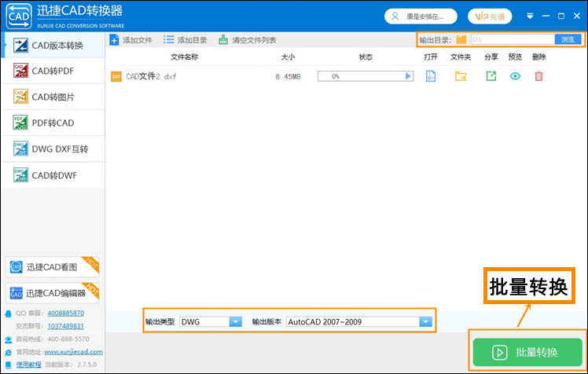The image size is (588, 374).
Task: Click the green 批量转换 button
Action: (x=527, y=352)
